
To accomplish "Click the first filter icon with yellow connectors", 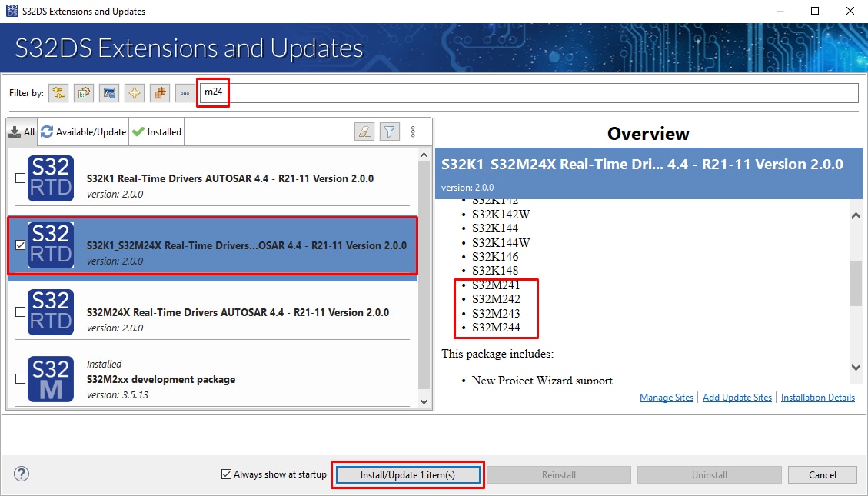I will click(x=58, y=93).
